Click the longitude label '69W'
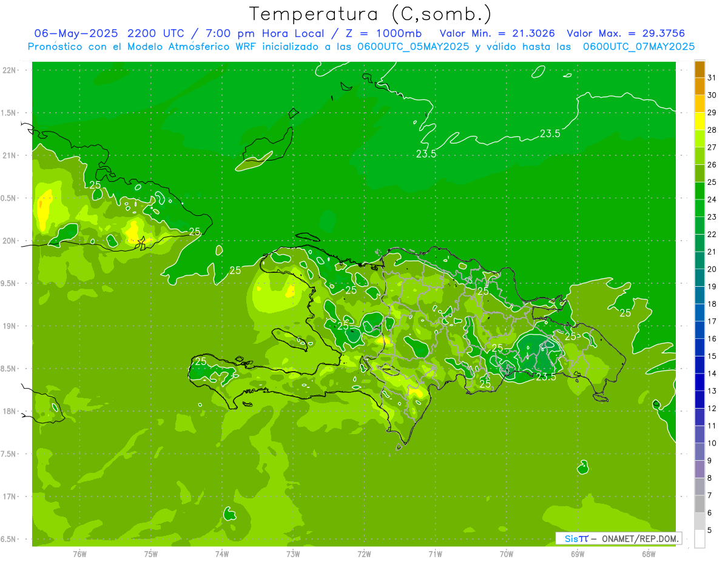The image size is (728, 562). (578, 554)
